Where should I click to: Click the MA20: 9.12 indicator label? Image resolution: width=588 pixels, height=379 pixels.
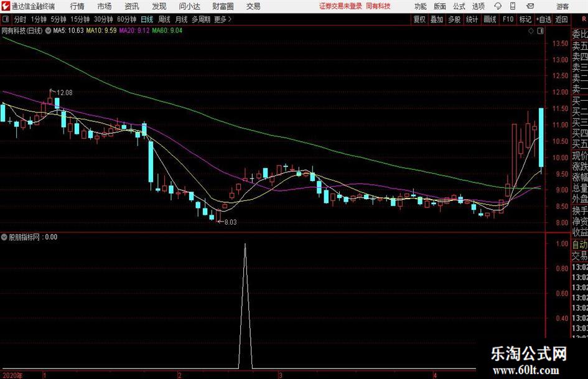coord(134,30)
